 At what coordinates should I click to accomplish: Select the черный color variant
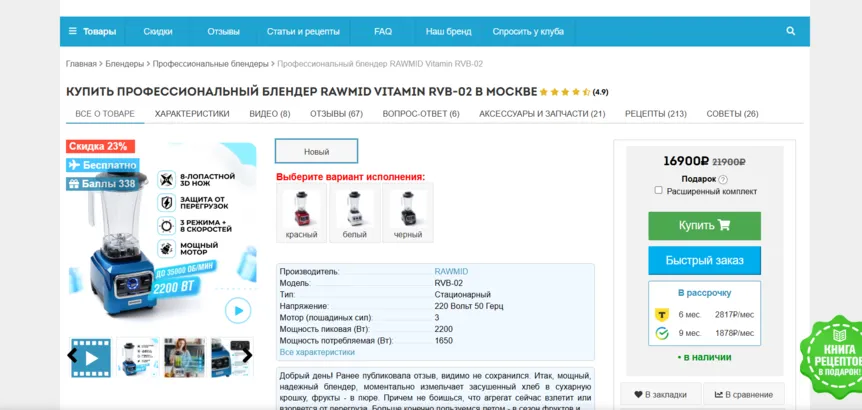[x=408, y=213]
